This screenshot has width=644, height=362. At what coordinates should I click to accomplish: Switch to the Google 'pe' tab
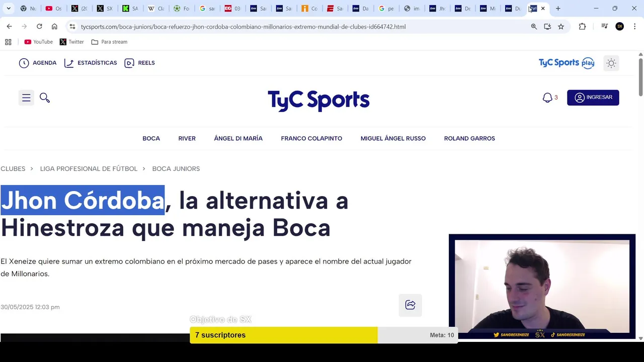[x=386, y=9]
